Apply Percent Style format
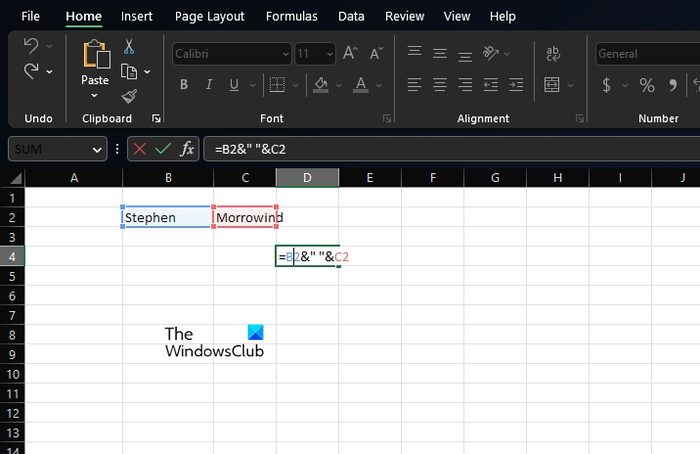This screenshot has width=700, height=454. tap(647, 85)
